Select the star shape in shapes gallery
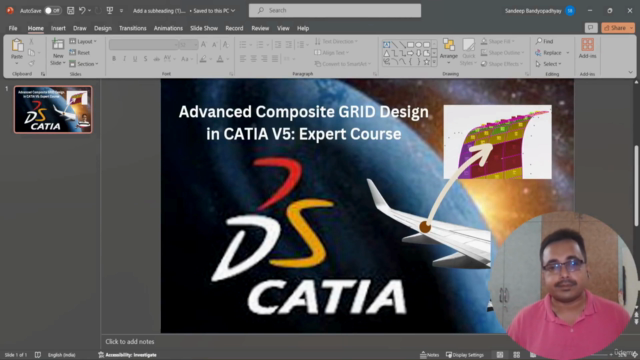This screenshot has width=640, height=360. coord(427,62)
